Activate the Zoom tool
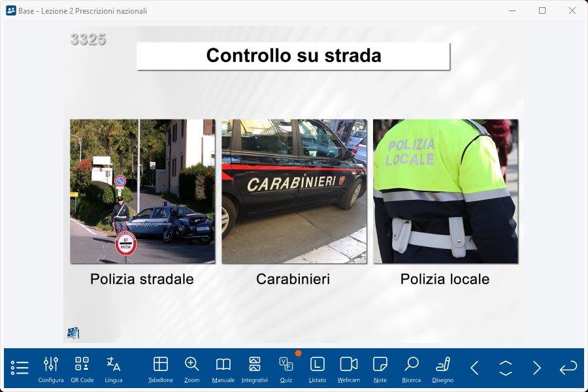Viewport: 588px width, 392px height. (x=192, y=369)
